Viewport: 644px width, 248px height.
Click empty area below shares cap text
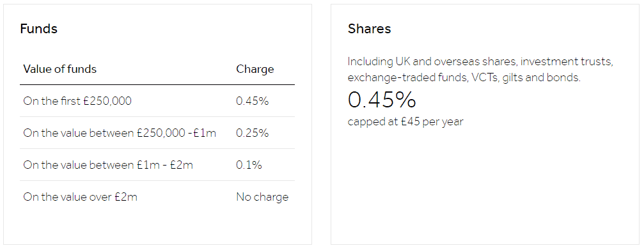click(485, 185)
